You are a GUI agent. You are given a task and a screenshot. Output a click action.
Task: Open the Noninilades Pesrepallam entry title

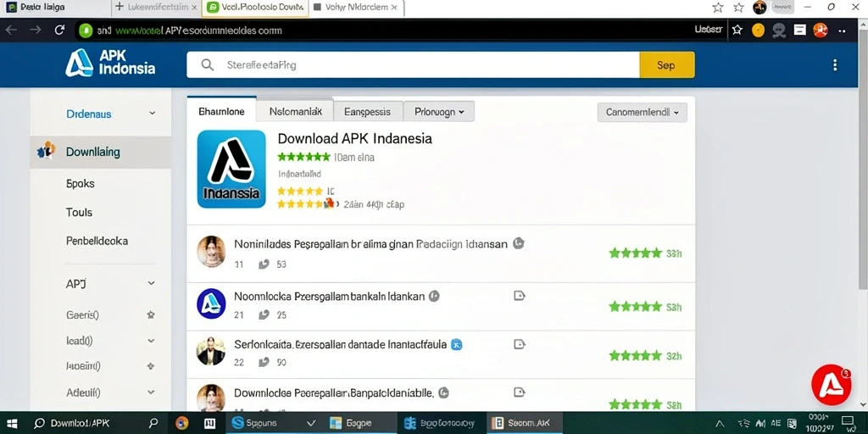[x=371, y=243]
